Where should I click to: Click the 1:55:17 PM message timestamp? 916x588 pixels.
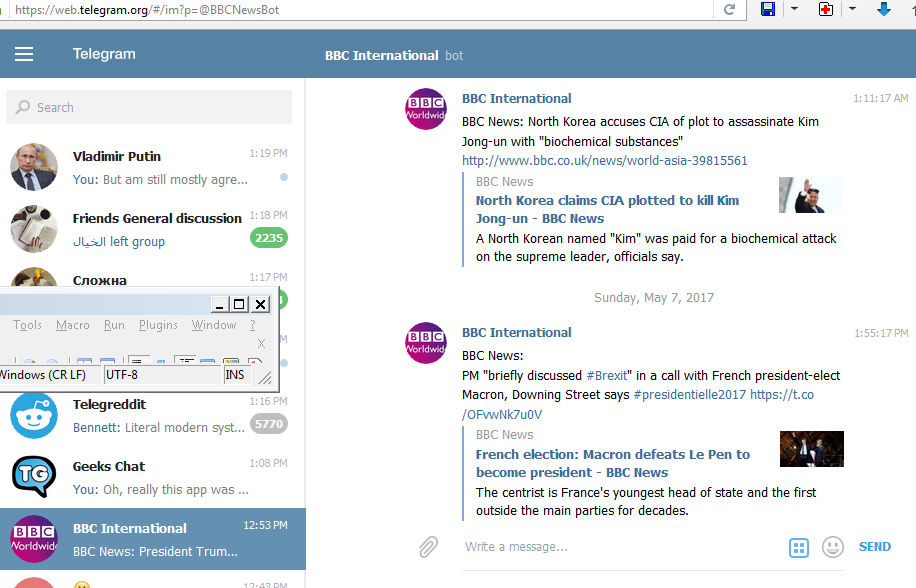(x=881, y=333)
